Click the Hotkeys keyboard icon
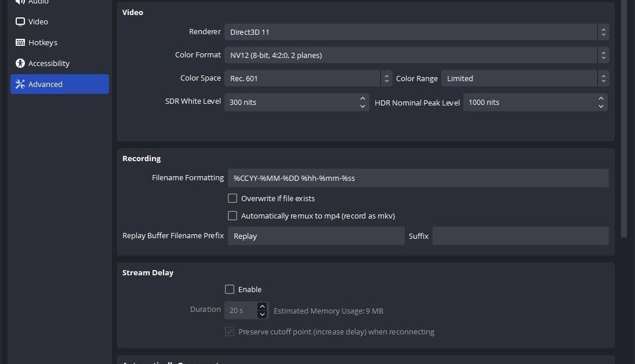Image resolution: width=635 pixels, height=364 pixels. (20, 42)
